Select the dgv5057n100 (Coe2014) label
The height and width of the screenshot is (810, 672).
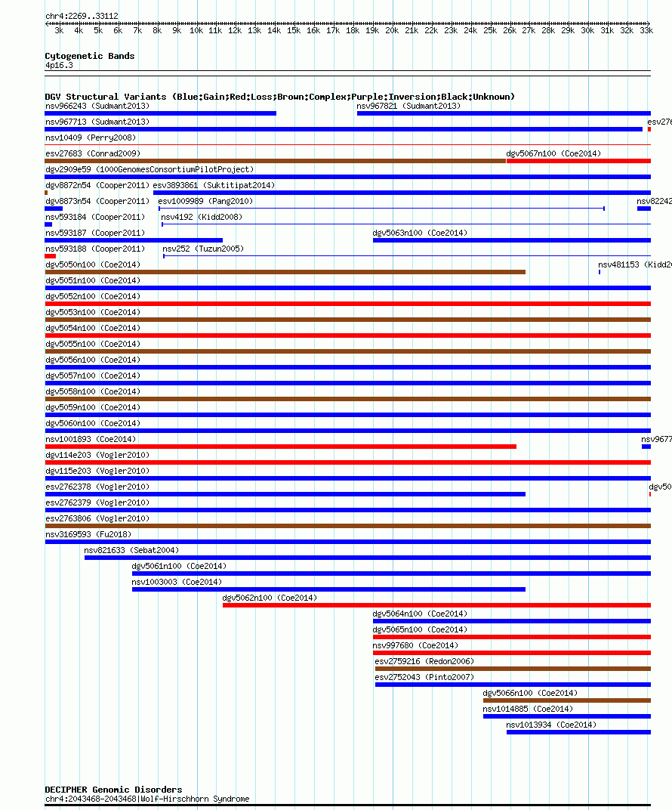pyautogui.click(x=93, y=376)
